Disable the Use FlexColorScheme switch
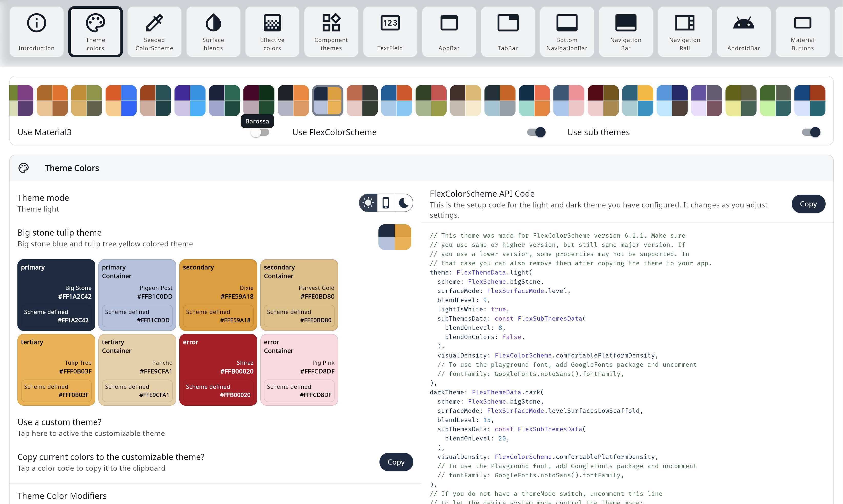The image size is (843, 504). tap(536, 132)
